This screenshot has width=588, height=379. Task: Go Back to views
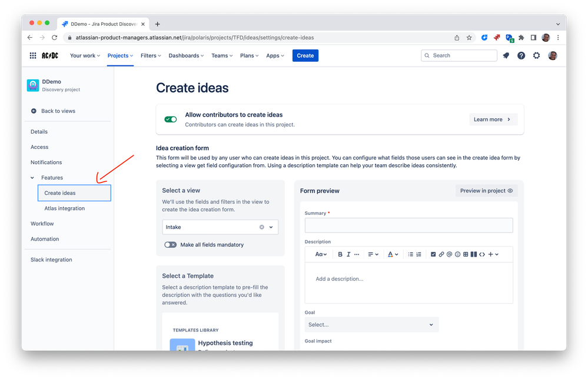point(58,111)
